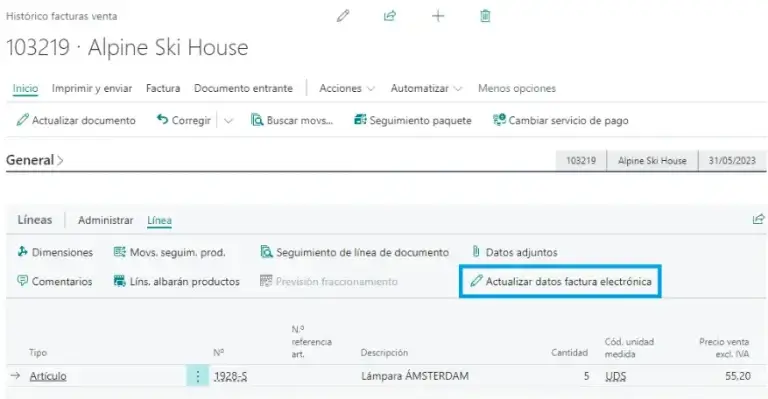Open Buscar movs... action
Viewport: 768px width, 399px height.
click(292, 120)
